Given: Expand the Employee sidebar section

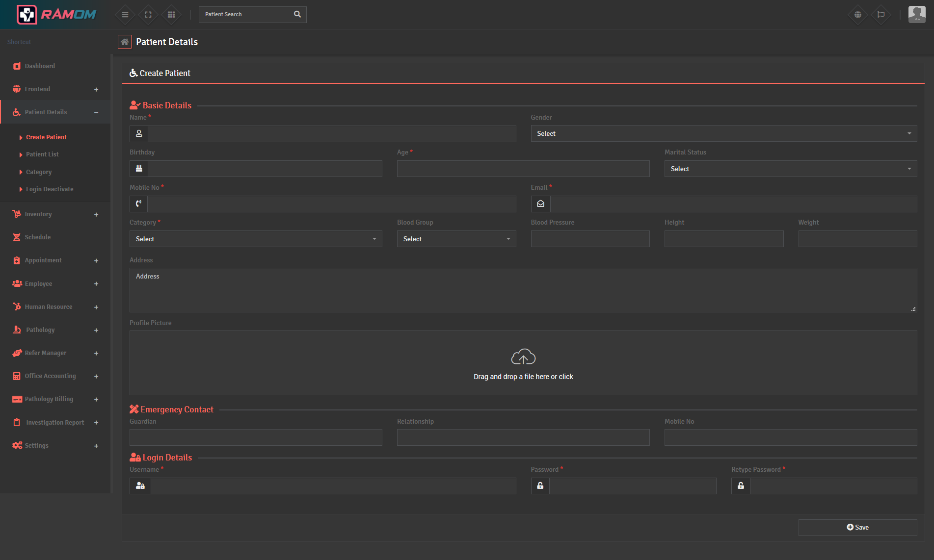Looking at the screenshot, I should point(96,283).
